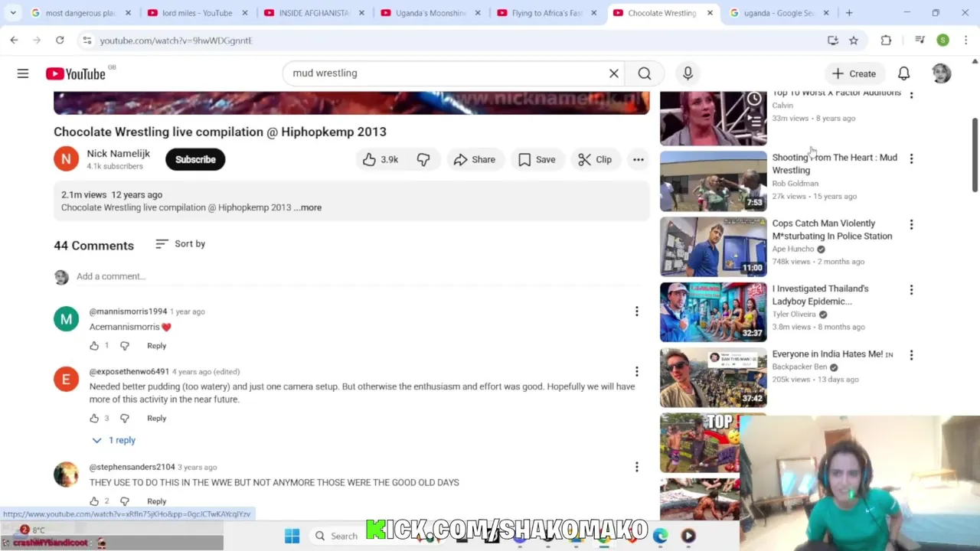Reload the current page
The image size is (980, 551).
60,40
